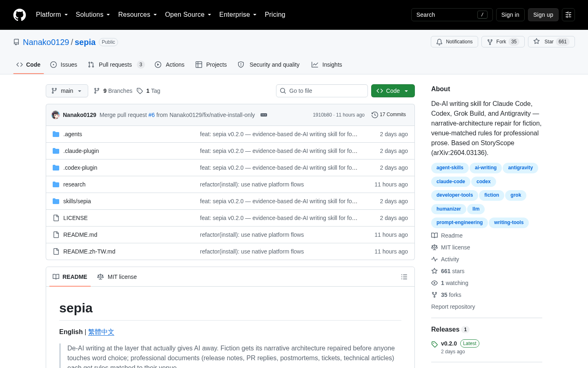Switch to the Pull requests tab

pos(116,65)
